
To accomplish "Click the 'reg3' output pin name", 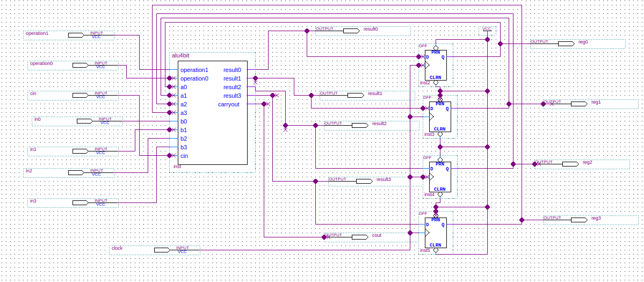I will click(x=596, y=218).
